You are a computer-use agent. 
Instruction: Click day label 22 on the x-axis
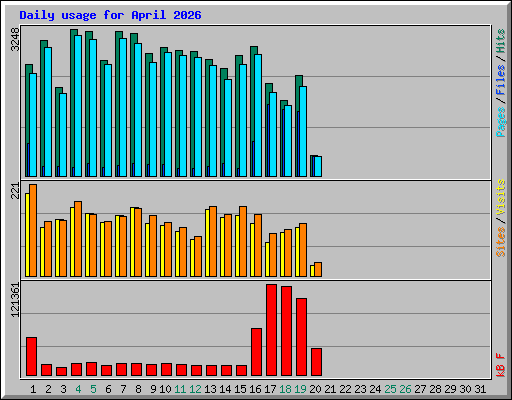[x=345, y=389]
